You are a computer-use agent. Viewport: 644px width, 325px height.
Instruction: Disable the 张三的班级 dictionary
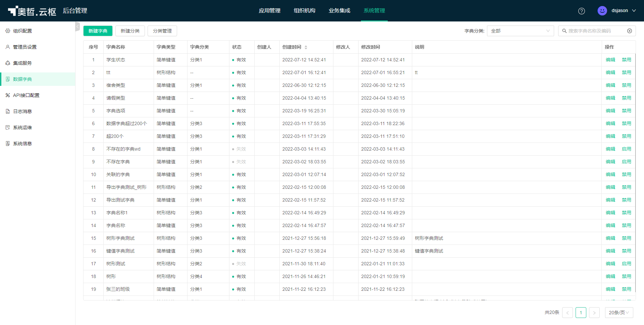click(627, 289)
